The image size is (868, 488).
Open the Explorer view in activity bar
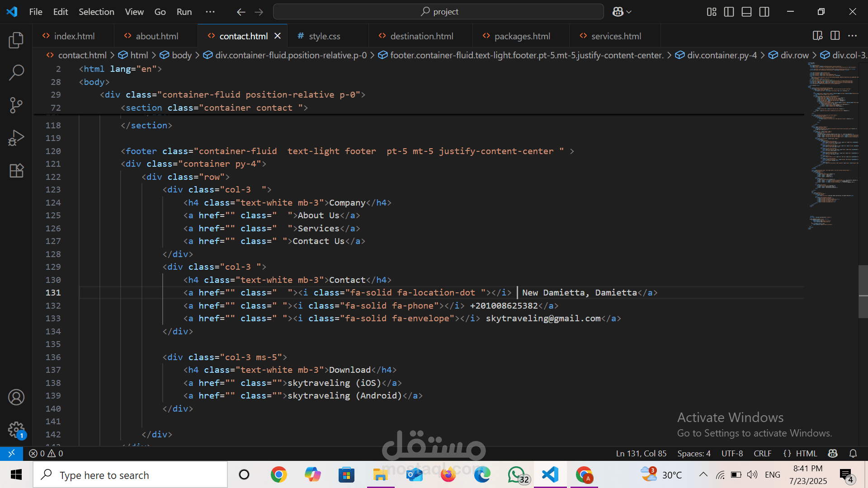(16, 40)
